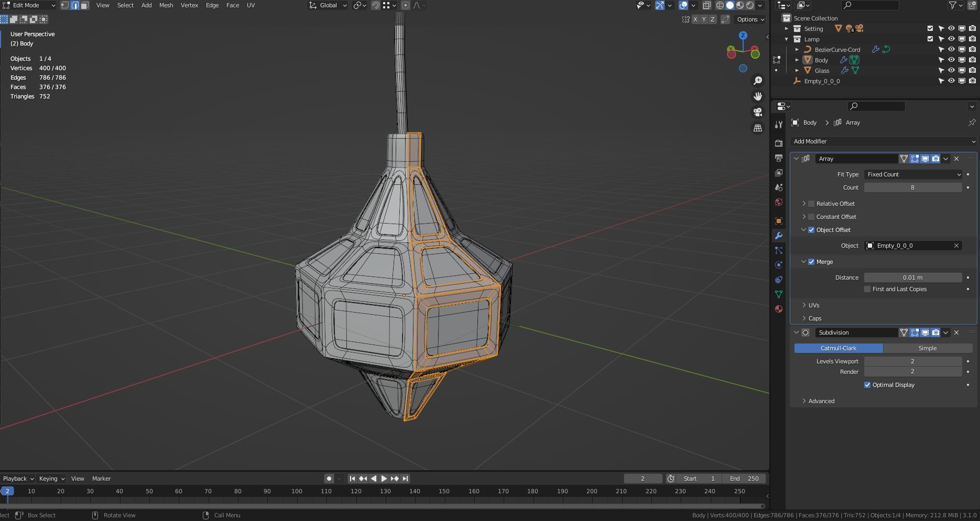Open the Mesh menu
Viewport: 980px width, 521px height.
pos(166,5)
